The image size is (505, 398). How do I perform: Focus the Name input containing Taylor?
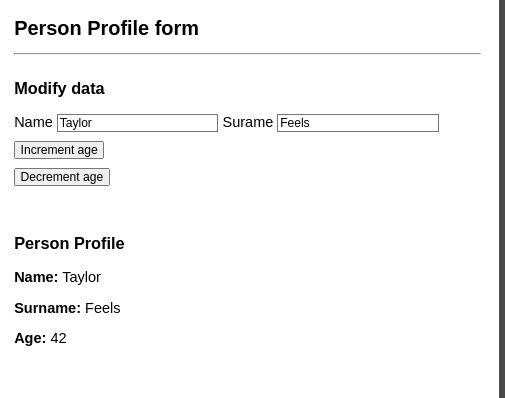tap(137, 123)
